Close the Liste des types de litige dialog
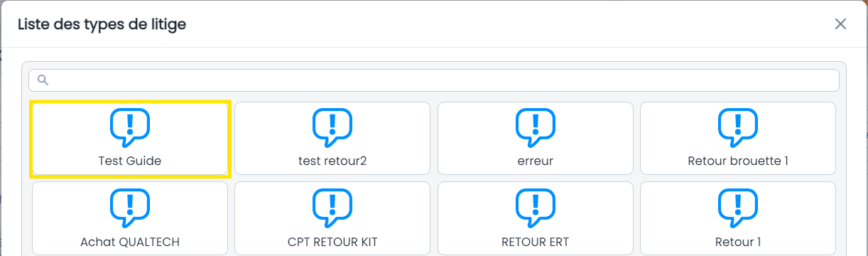Screen dimensions: 868x256 click(x=840, y=24)
